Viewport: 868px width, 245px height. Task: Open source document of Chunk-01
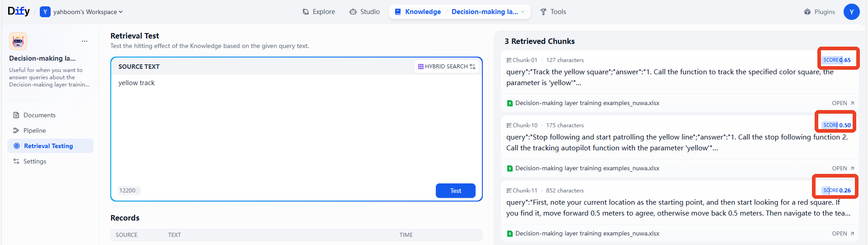(x=843, y=103)
